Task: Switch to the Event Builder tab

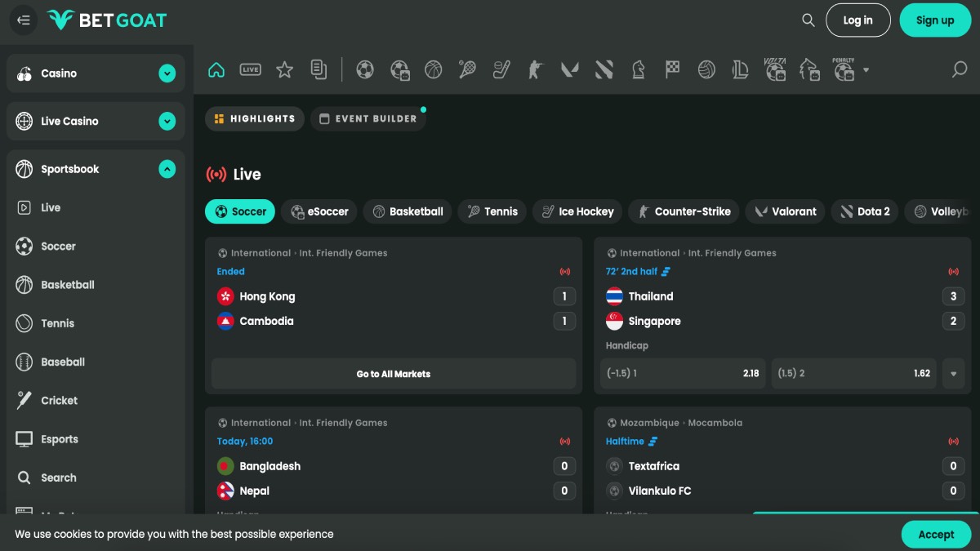Action: (x=368, y=119)
